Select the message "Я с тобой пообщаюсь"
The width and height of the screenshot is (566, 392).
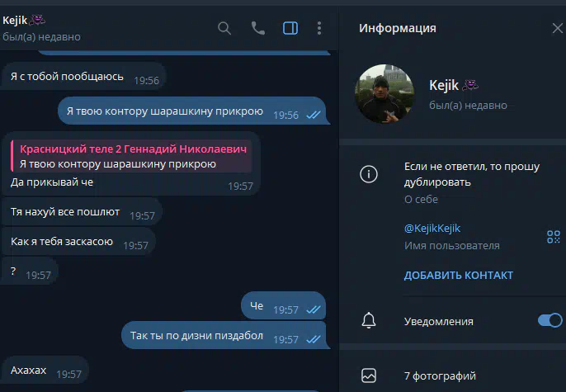coord(83,77)
